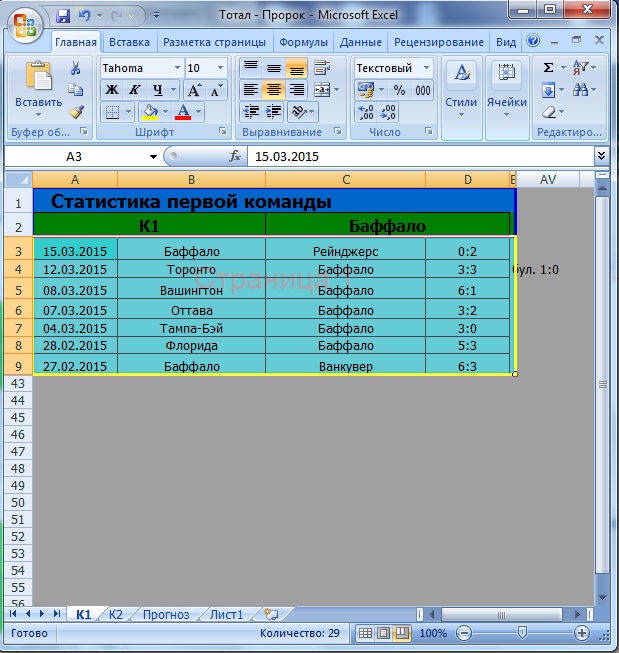Select Page Layout view button
This screenshot has height=653, width=619.
(384, 633)
